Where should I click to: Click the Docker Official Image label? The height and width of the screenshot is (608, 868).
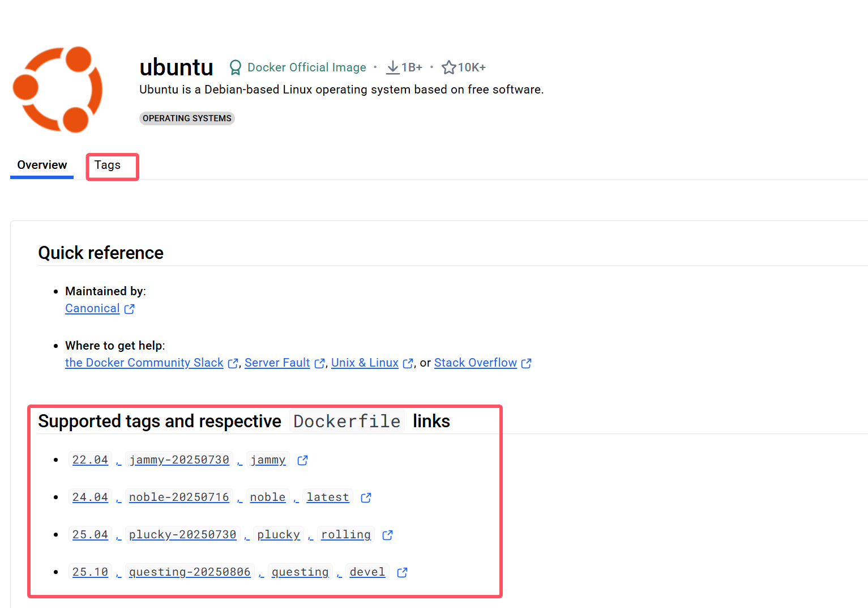[307, 67]
